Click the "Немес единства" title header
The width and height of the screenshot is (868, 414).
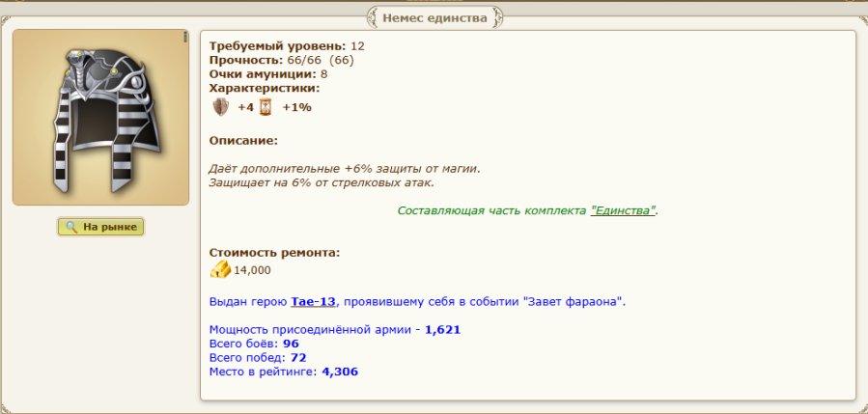(x=434, y=16)
